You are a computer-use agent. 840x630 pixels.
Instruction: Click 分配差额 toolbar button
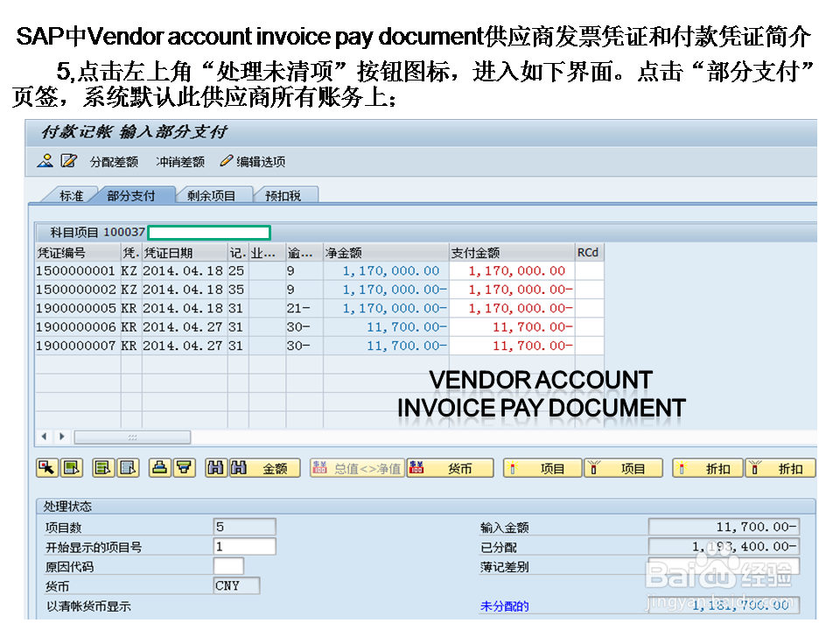coord(114,162)
